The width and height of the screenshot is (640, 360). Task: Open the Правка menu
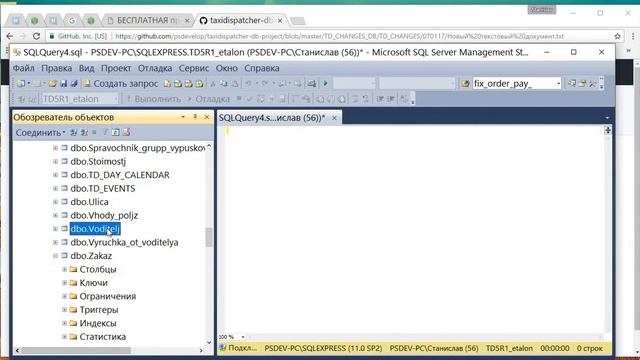pyautogui.click(x=56, y=68)
